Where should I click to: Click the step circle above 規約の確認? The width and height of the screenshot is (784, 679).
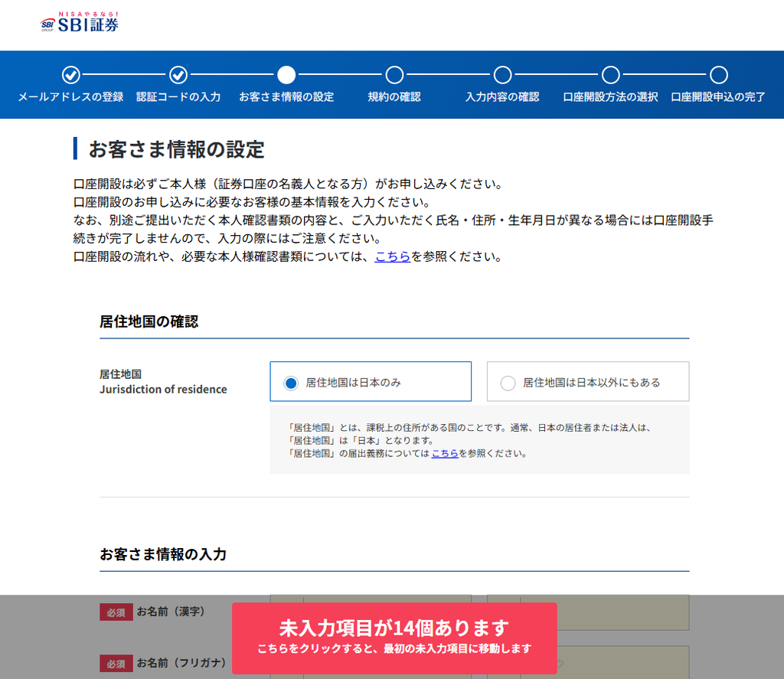coord(394,75)
